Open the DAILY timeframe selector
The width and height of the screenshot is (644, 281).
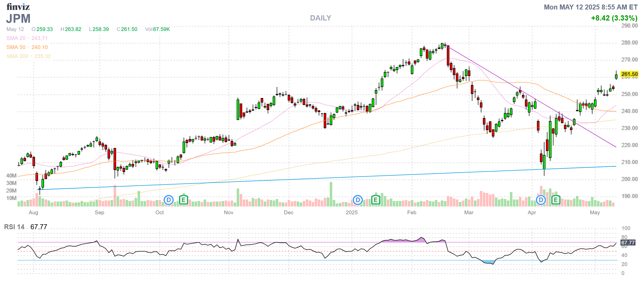320,18
